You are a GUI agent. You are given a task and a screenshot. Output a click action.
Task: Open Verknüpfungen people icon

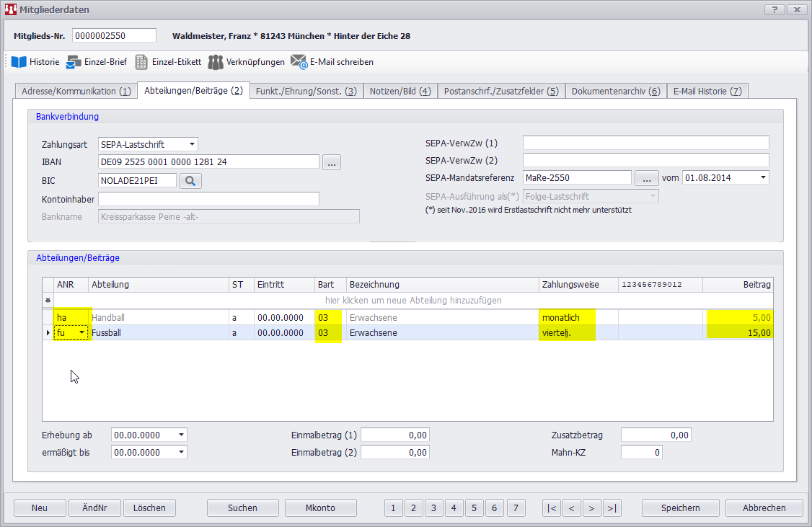216,62
